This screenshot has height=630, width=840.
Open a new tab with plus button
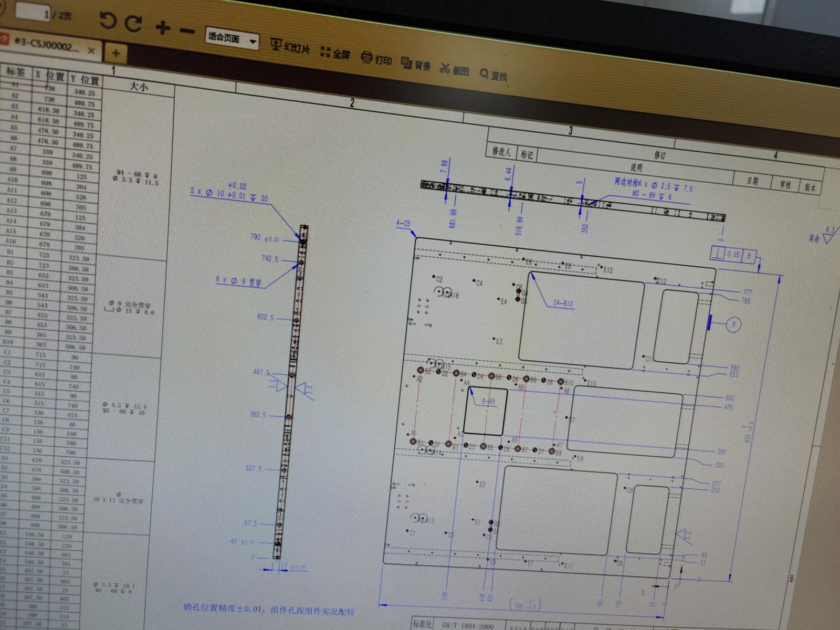[115, 53]
